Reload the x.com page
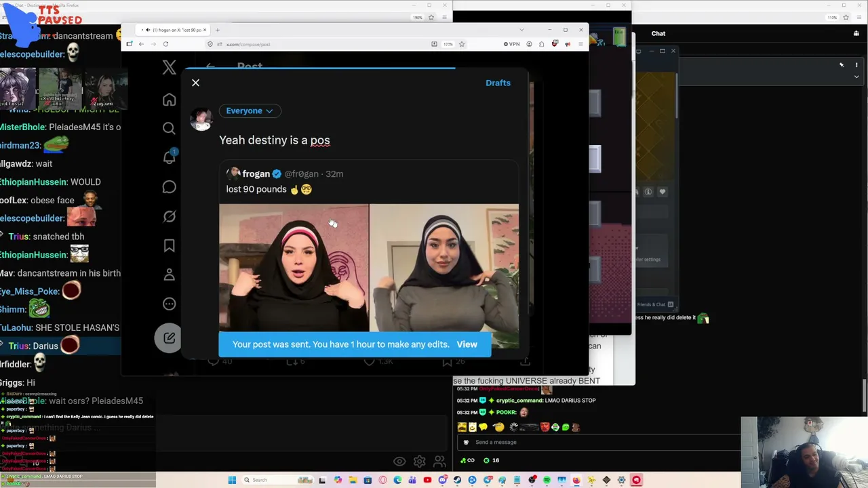Image resolution: width=868 pixels, height=488 pixels. (165, 44)
